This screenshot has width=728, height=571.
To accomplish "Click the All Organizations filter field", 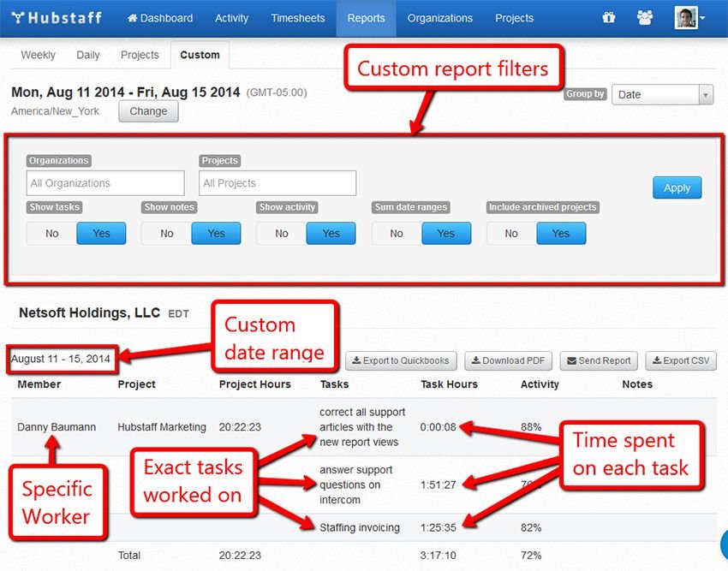I will click(x=105, y=183).
